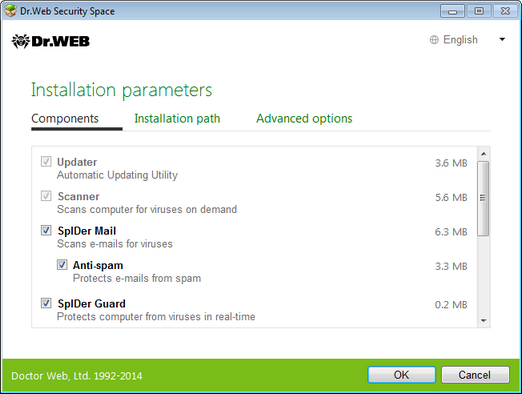This screenshot has height=394, width=522.
Task: Click the scroll up arrow of components list
Action: coord(483,154)
